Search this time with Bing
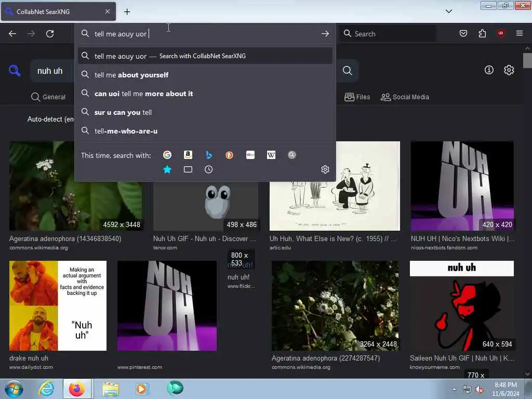This screenshot has width=532, height=399. (x=209, y=155)
